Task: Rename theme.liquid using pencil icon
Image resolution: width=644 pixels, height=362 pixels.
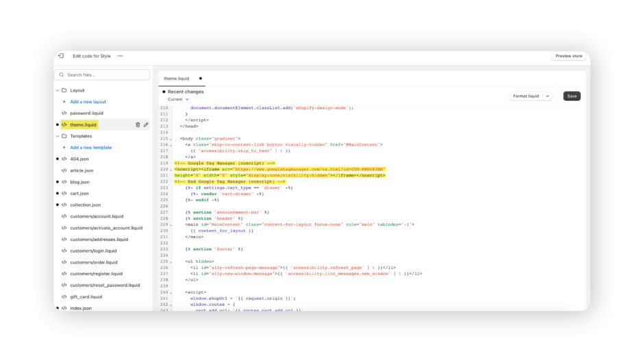Action: click(x=146, y=125)
